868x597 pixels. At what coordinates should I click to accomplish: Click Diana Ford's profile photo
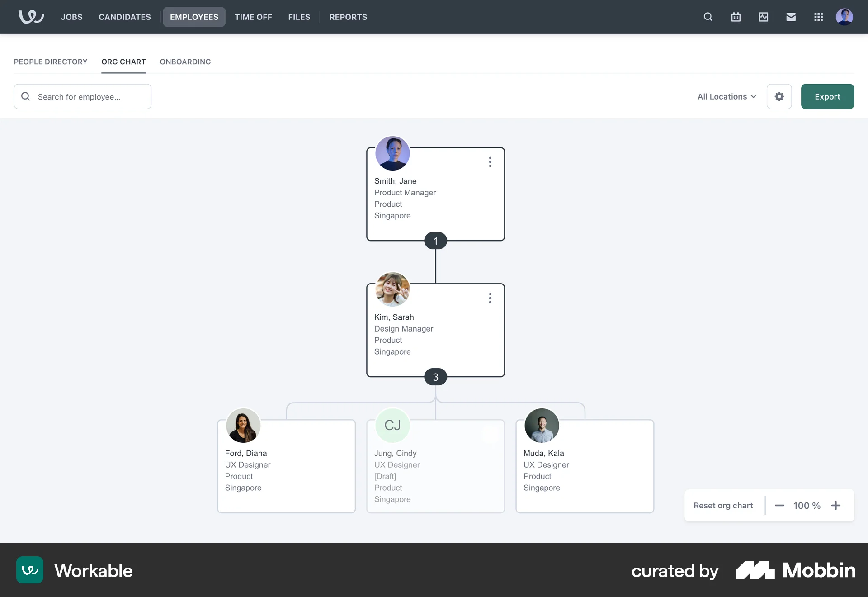[243, 426]
